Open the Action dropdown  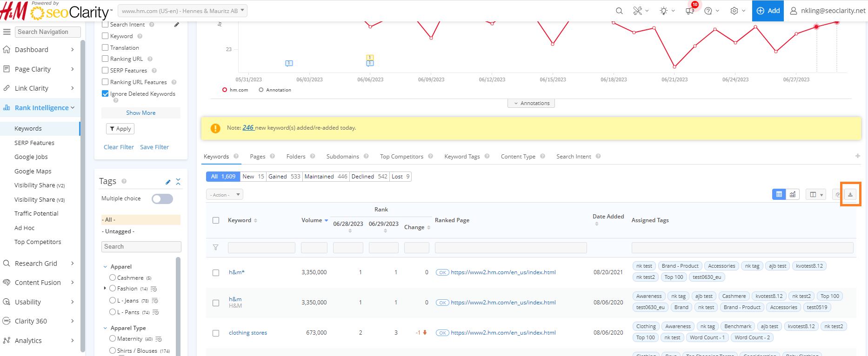pyautogui.click(x=224, y=195)
